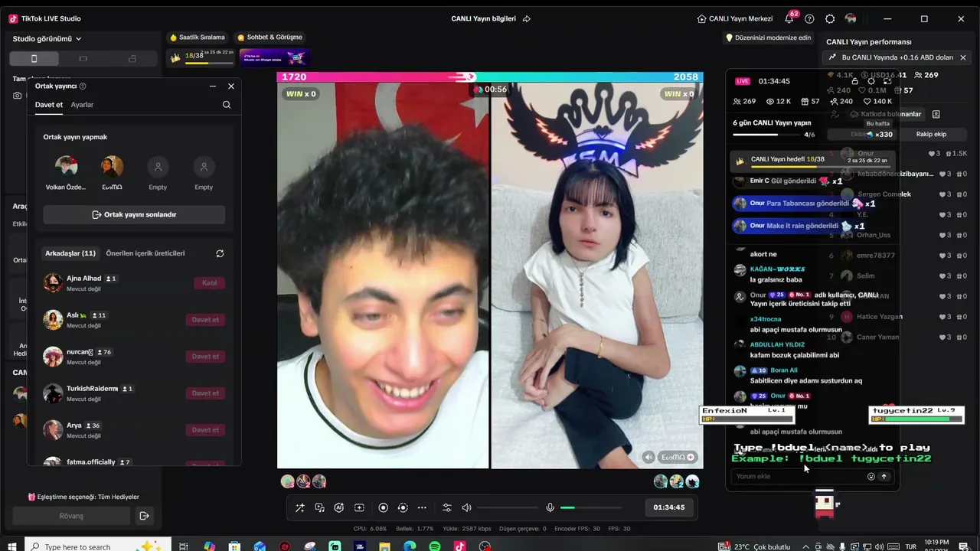The image size is (980, 551).
Task: Open the profile avatar menu
Action: click(x=851, y=18)
